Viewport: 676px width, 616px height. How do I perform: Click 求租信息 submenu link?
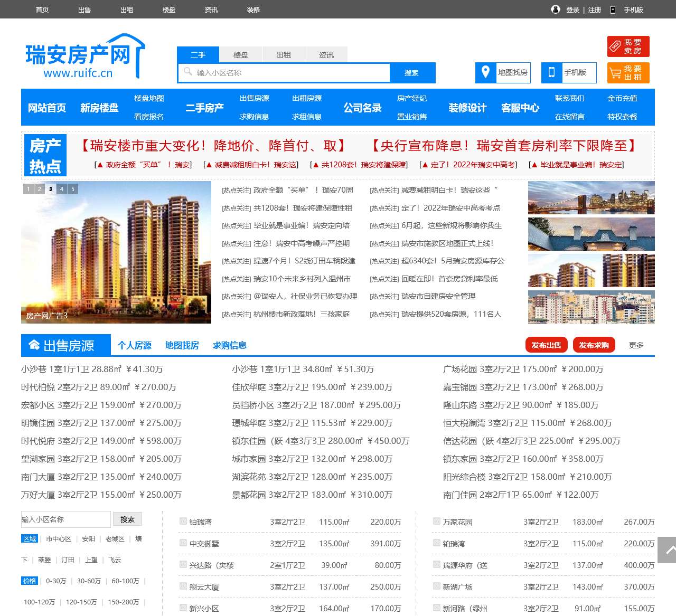point(307,117)
